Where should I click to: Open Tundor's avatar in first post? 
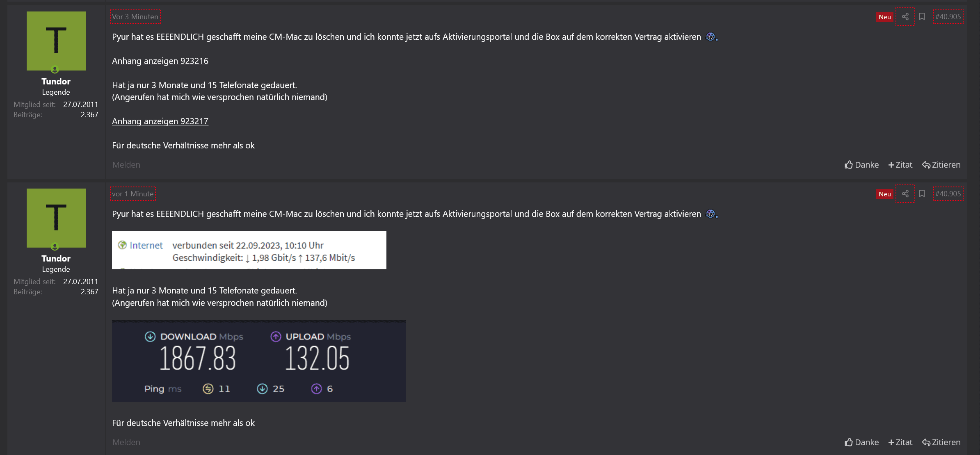coord(56,41)
